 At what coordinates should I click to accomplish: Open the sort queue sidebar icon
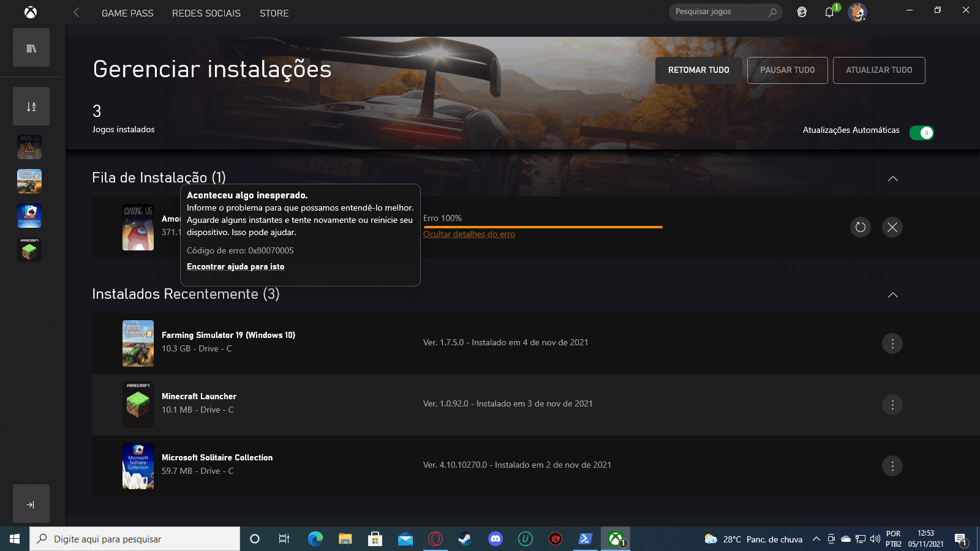pos(31,107)
